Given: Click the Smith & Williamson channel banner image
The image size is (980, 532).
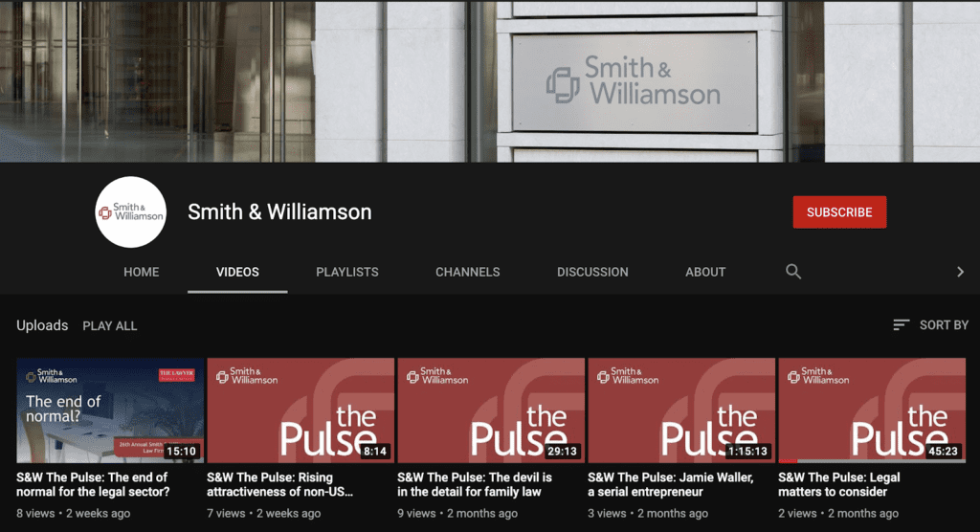Looking at the screenshot, I should pyautogui.click(x=490, y=81).
